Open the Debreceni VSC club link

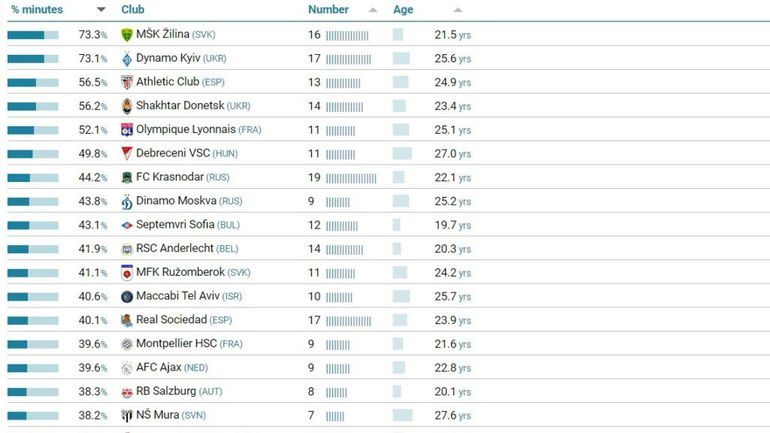coord(172,153)
